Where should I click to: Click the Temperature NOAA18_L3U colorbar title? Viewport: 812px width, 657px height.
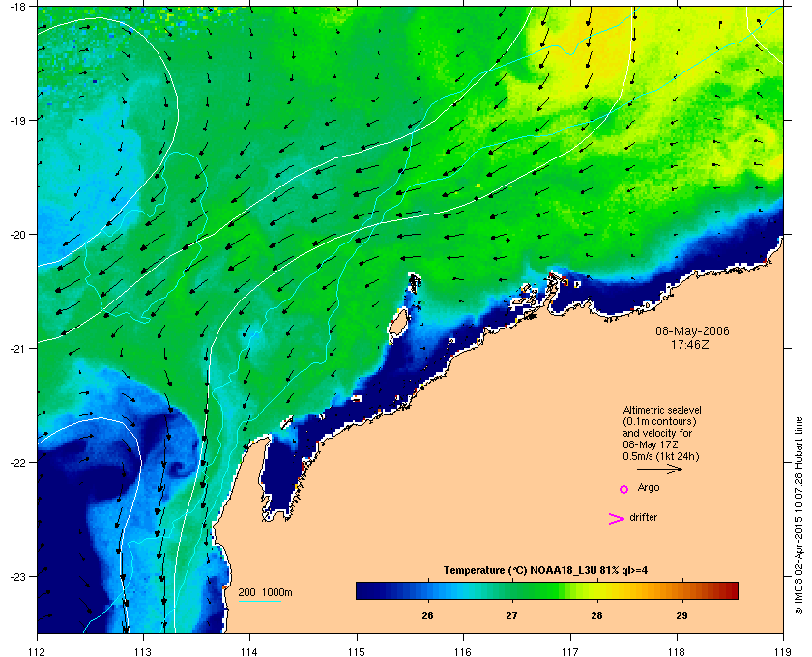545,571
